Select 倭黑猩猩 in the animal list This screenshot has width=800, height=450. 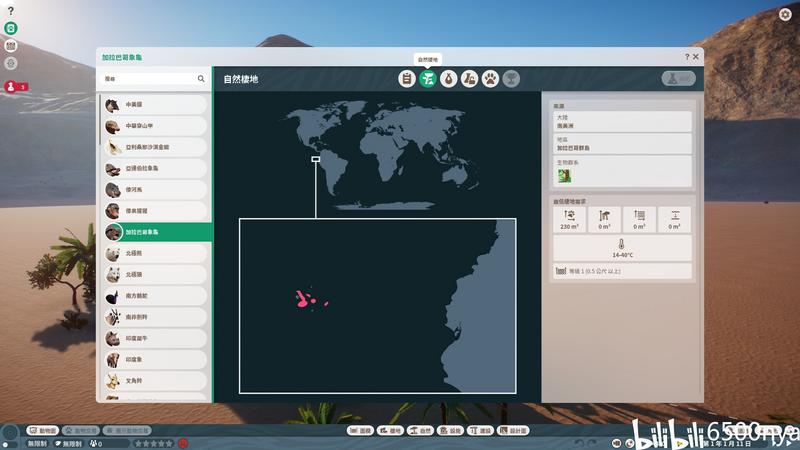point(155,211)
